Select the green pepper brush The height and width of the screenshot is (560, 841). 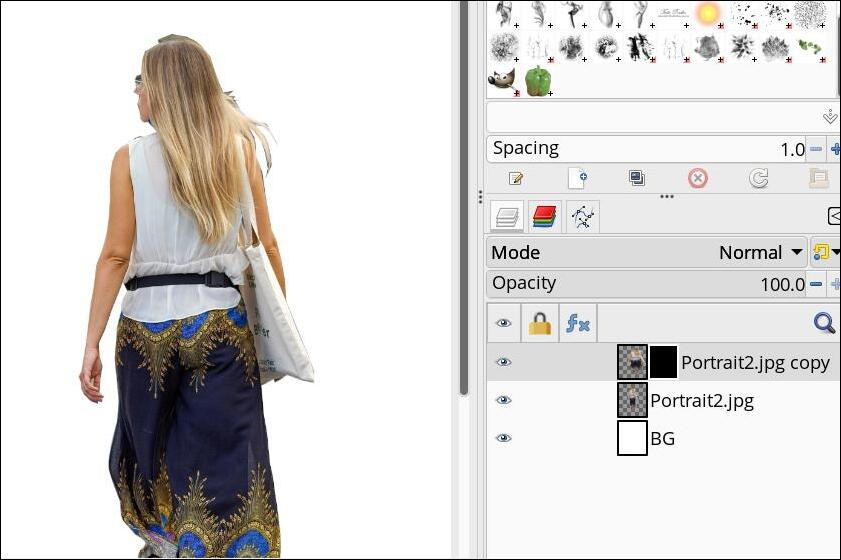[x=538, y=80]
